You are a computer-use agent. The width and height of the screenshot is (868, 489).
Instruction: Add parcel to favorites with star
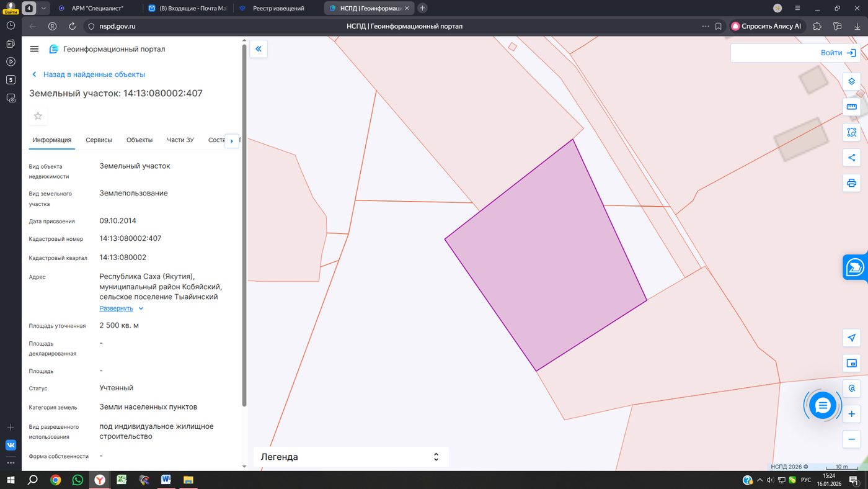click(38, 116)
